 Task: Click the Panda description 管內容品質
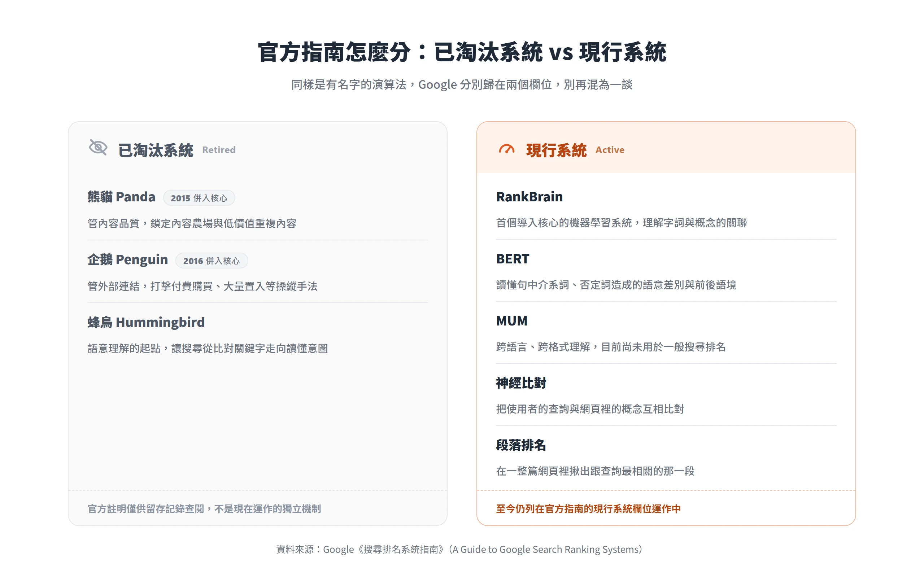[x=192, y=223]
